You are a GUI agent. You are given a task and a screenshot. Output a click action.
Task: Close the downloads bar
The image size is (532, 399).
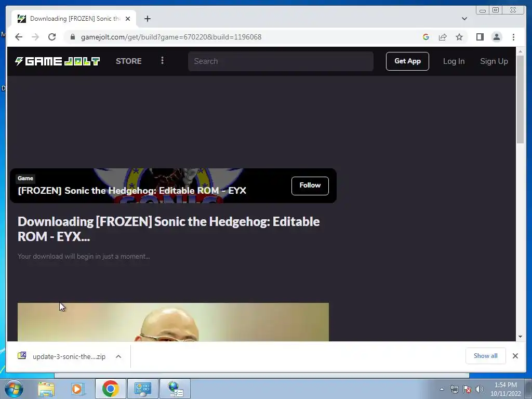[x=515, y=356]
